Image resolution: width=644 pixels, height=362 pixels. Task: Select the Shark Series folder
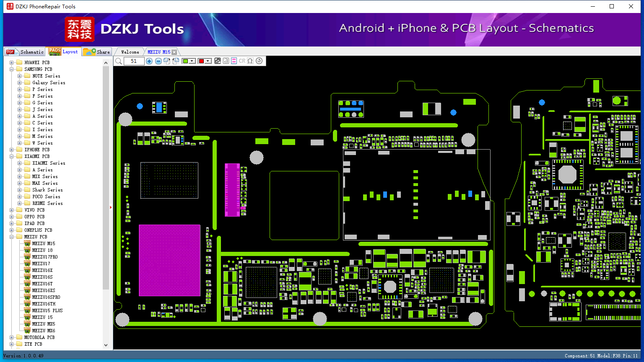point(47,190)
